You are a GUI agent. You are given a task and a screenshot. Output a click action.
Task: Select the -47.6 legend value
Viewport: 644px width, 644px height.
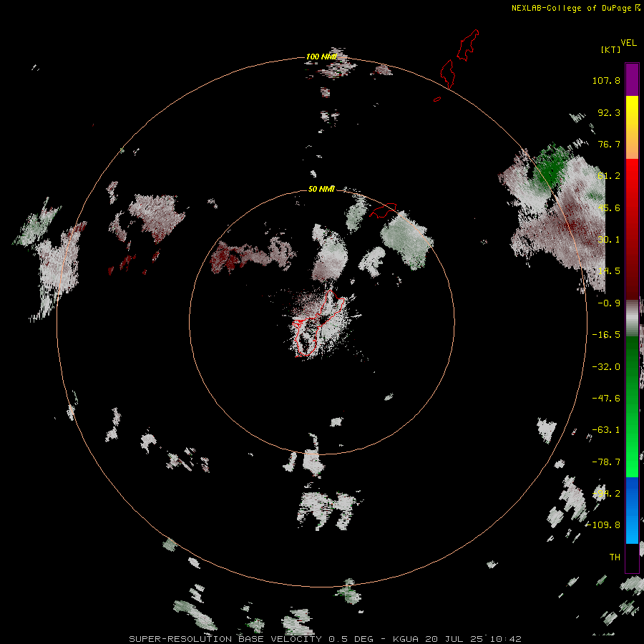pyautogui.click(x=606, y=399)
